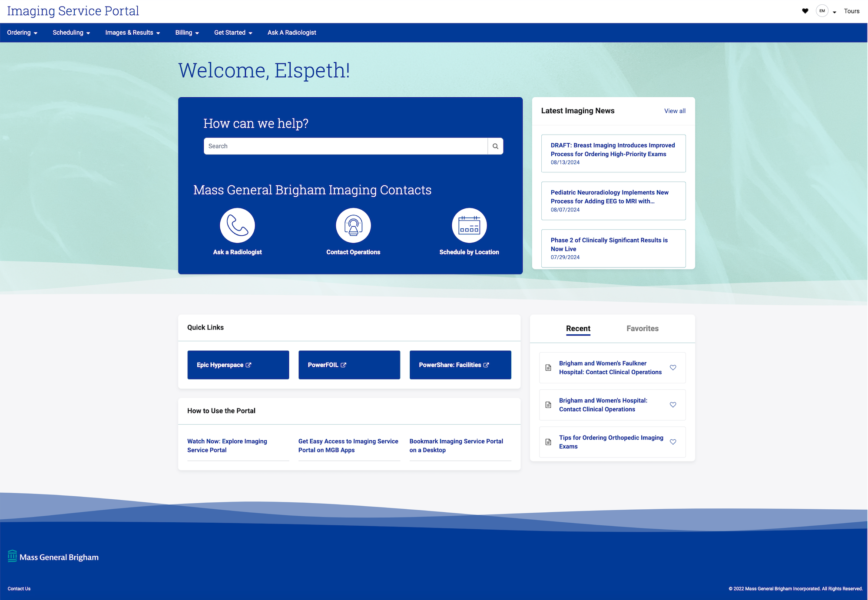Focus the Search input field
The image size is (868, 600).
345,146
